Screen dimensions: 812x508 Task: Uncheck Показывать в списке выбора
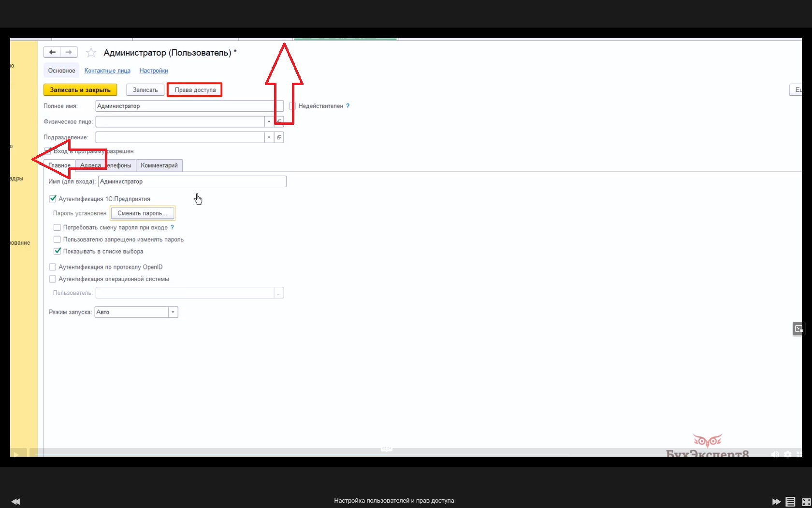(x=57, y=251)
